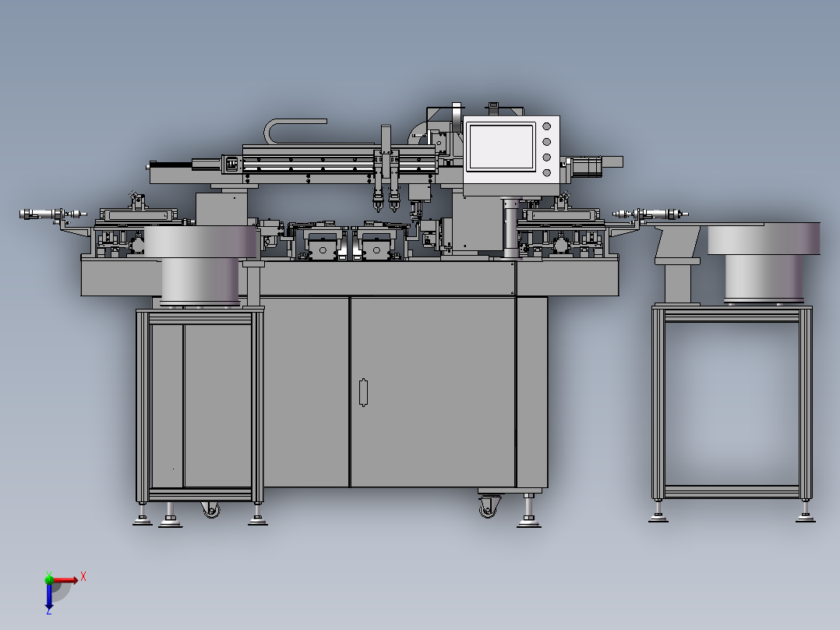Select the right bowl feeder on the standalone frame

764,263
